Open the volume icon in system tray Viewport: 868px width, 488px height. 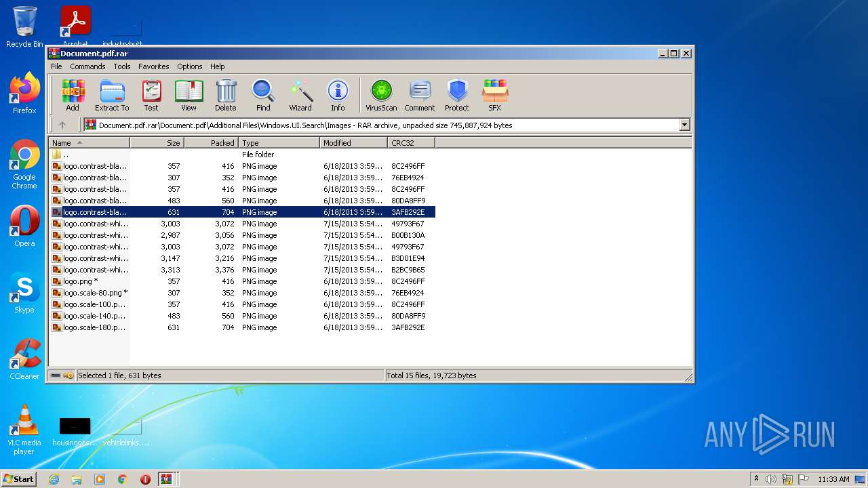click(x=771, y=479)
